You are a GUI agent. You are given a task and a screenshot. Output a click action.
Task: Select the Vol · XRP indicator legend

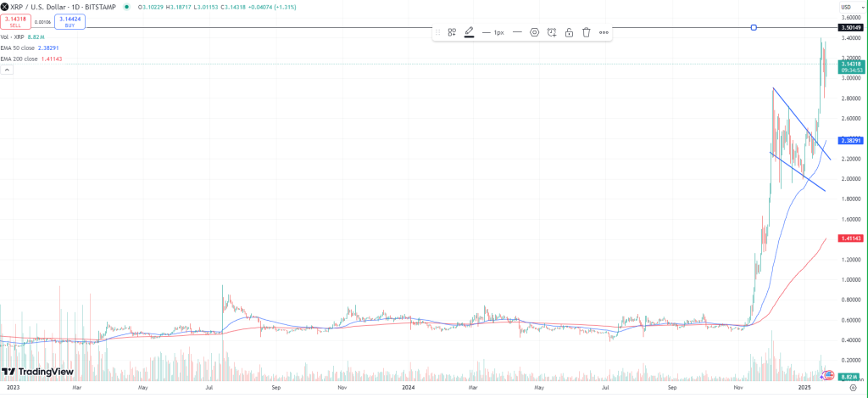click(22, 37)
